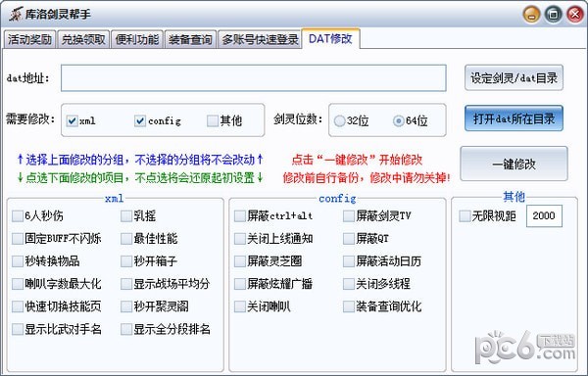Click the config group box heading
588x376 pixels.
click(337, 199)
